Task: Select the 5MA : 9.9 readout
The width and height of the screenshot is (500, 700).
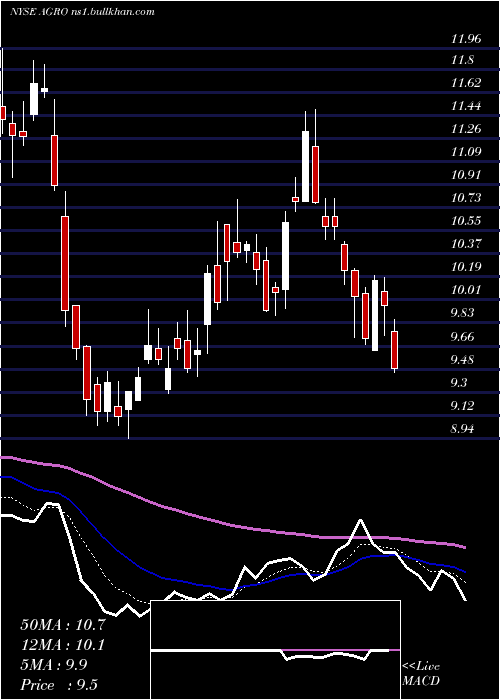Action: click(x=54, y=665)
